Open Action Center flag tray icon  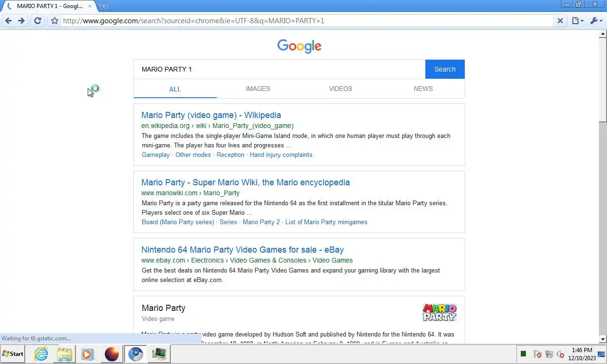pyautogui.click(x=537, y=354)
